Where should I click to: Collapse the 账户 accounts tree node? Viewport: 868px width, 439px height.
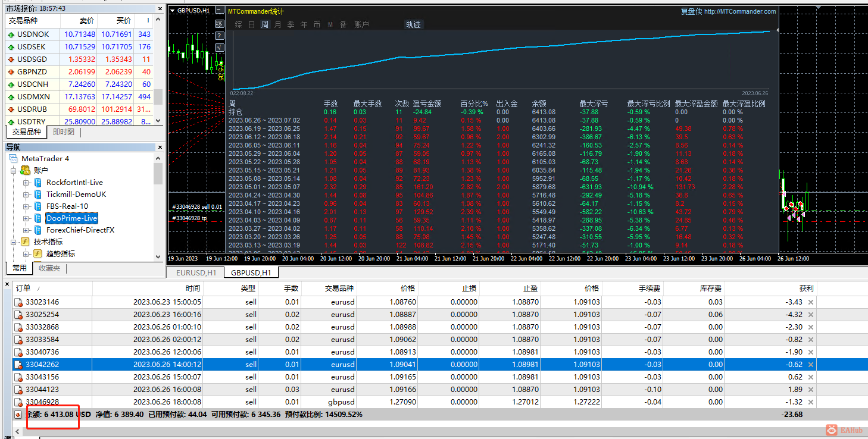pyautogui.click(x=14, y=171)
